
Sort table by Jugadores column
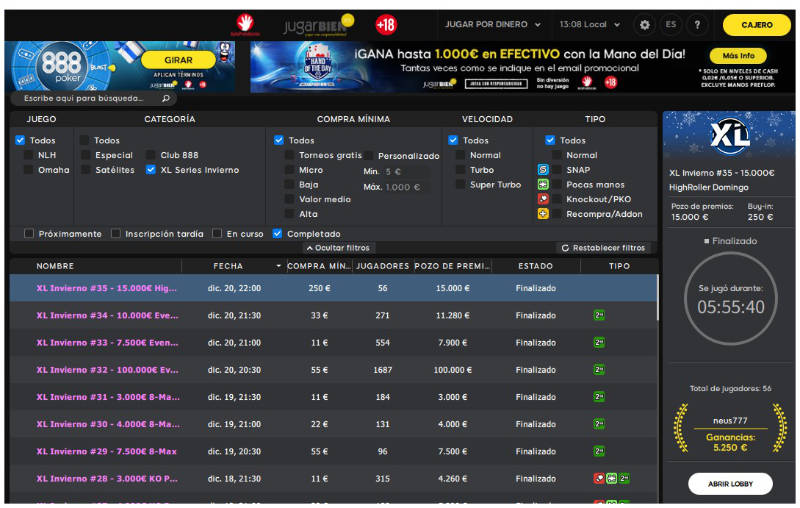tap(383, 266)
